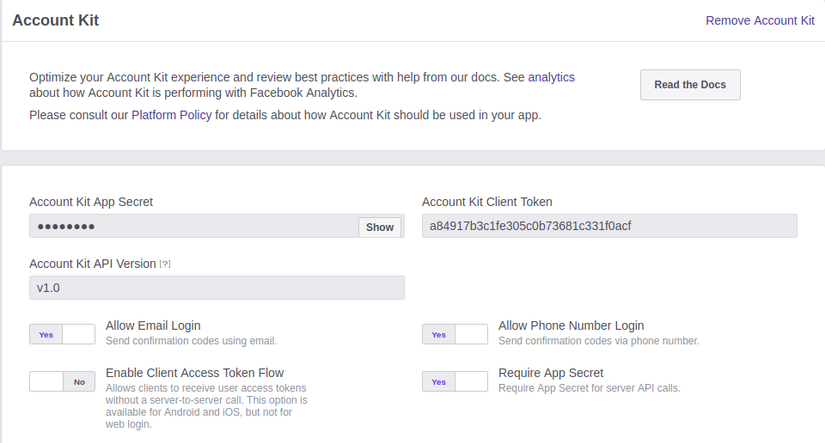Click the Account Kit API Version label
This screenshot has width=825, height=443.
click(x=93, y=264)
